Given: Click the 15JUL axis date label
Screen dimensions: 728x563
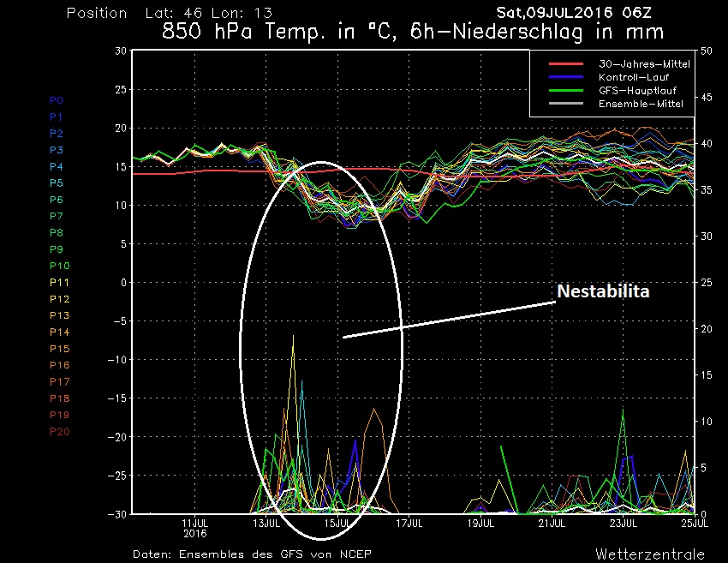Looking at the screenshot, I should (x=338, y=524).
